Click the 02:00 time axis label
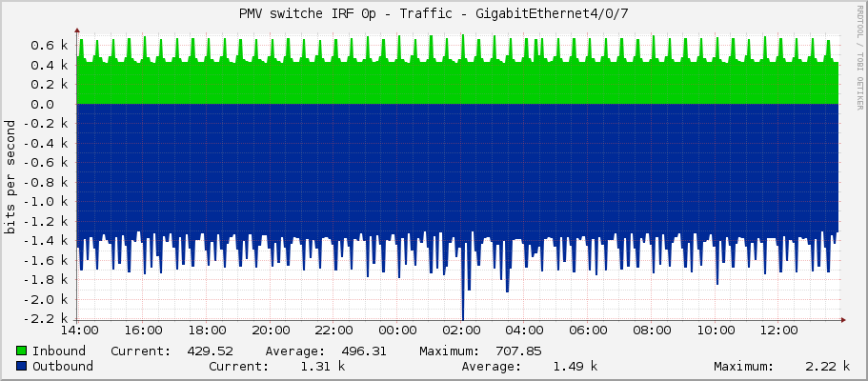This screenshot has height=381, width=868. (x=461, y=331)
